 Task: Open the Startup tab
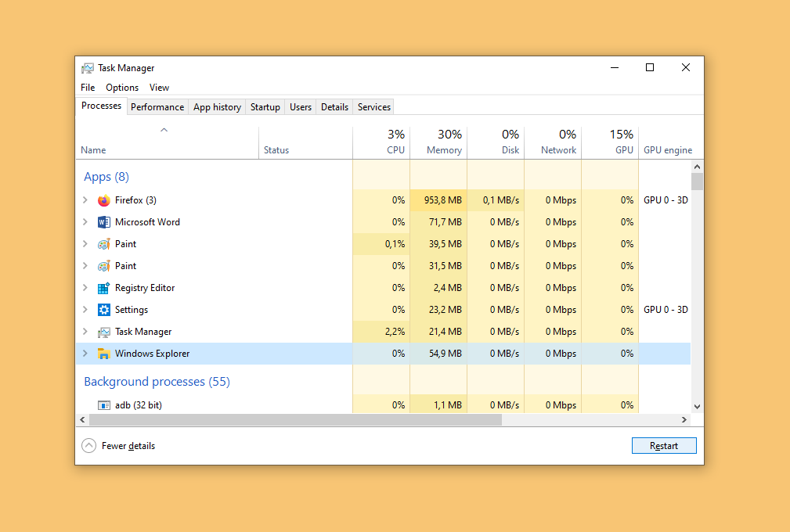coord(265,107)
